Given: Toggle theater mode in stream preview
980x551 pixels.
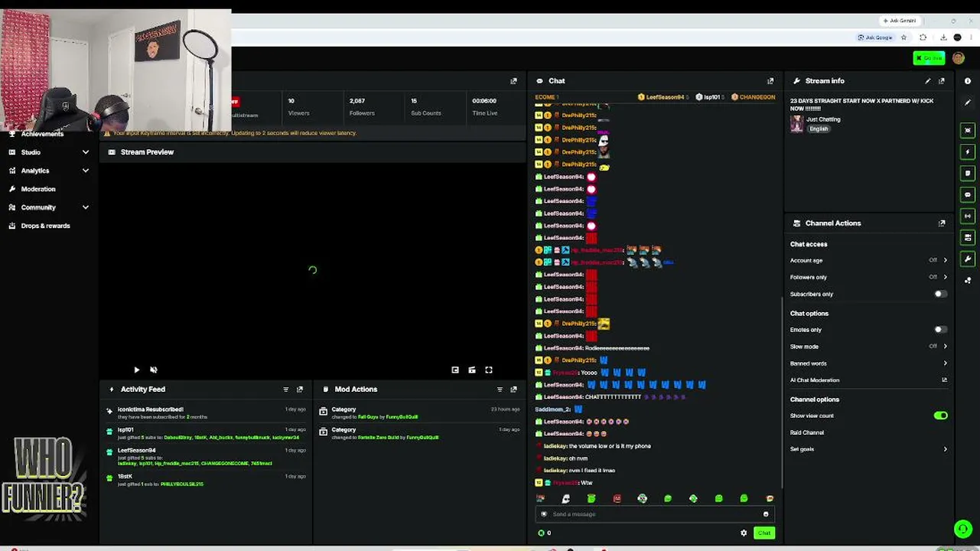Looking at the screenshot, I should (x=472, y=370).
